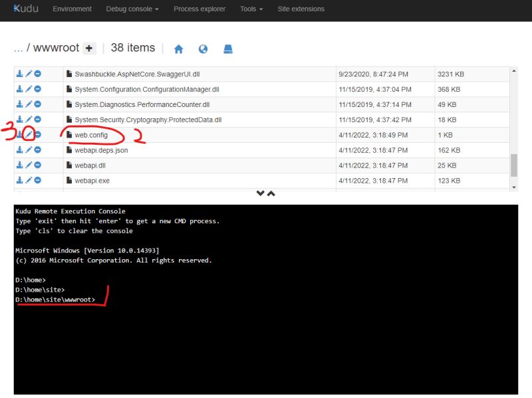Screen dimensions: 532x398
Task: Go to the Environment page
Action: 72,9
